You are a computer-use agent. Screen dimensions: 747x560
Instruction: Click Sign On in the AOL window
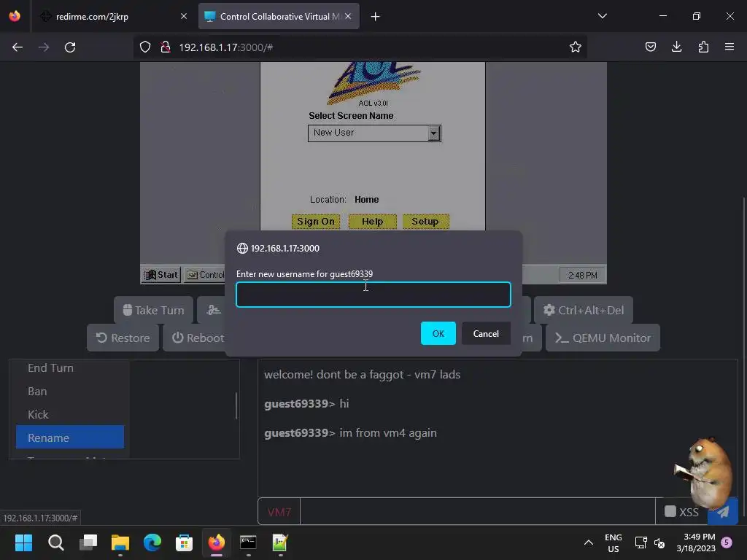point(315,222)
